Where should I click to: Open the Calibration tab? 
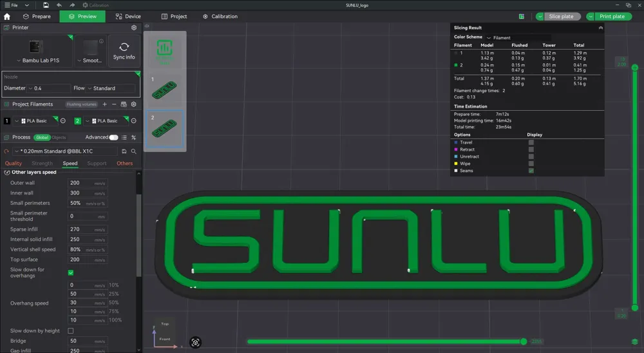pyautogui.click(x=220, y=17)
